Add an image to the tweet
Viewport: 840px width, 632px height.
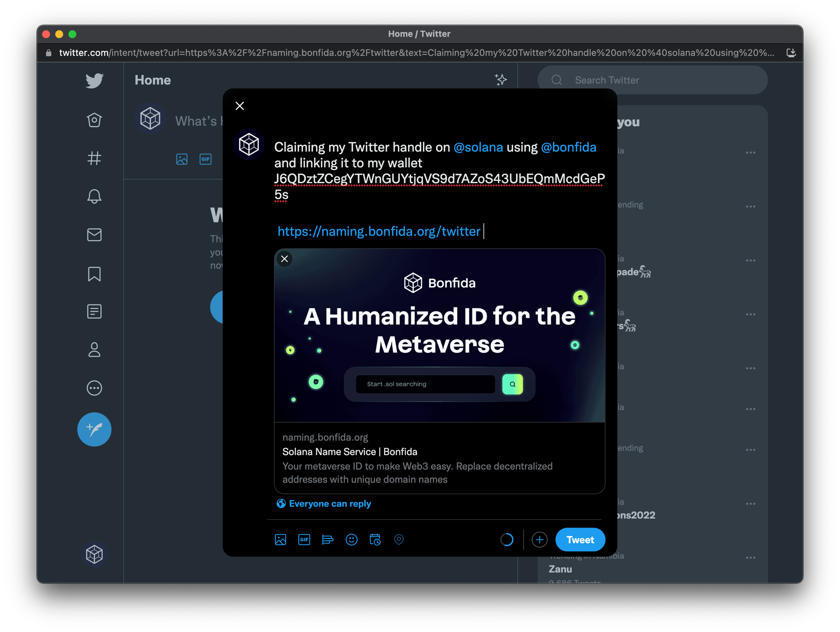(x=280, y=539)
